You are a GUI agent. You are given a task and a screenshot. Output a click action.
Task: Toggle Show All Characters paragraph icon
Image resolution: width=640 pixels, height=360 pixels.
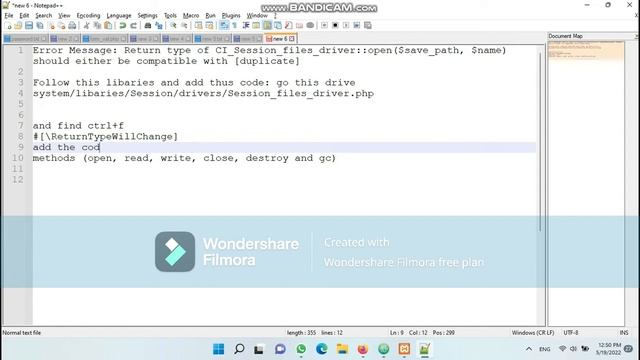coord(235,26)
